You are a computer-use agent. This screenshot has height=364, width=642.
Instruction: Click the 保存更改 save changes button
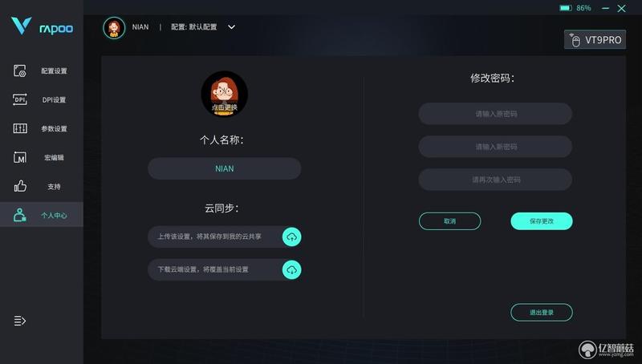pyautogui.click(x=541, y=221)
